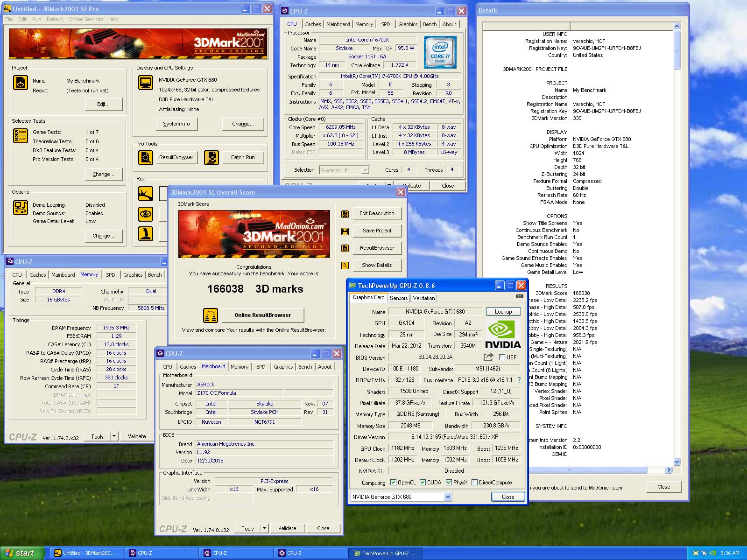Image resolution: width=747 pixels, height=560 pixels.
Task: Open the Processor #1 selection dropdown
Action: coord(365,170)
